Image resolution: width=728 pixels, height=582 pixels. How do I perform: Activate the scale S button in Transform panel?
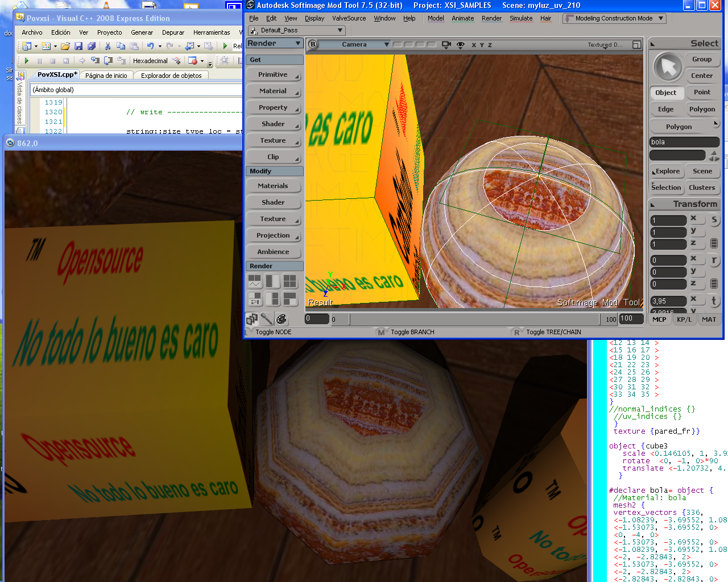714,219
